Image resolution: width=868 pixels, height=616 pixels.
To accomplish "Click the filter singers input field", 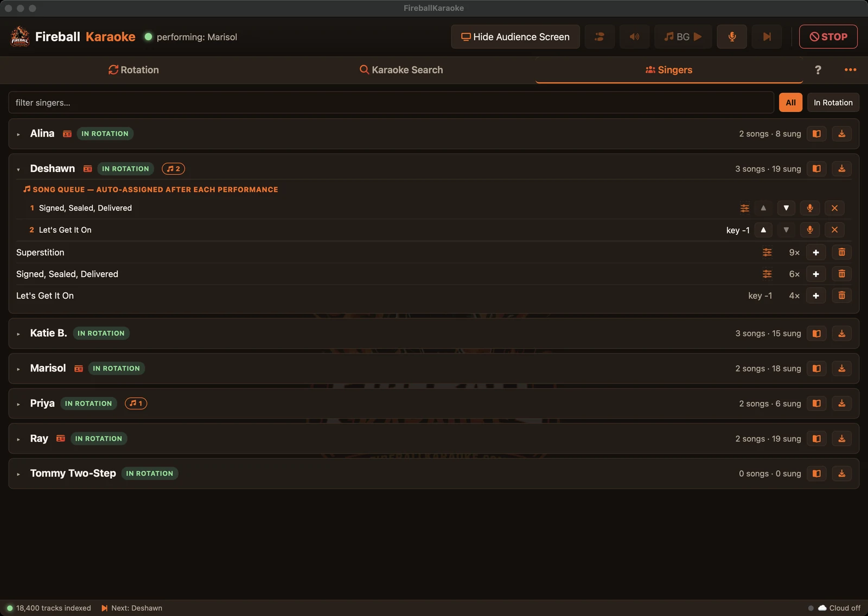I will 391,102.
